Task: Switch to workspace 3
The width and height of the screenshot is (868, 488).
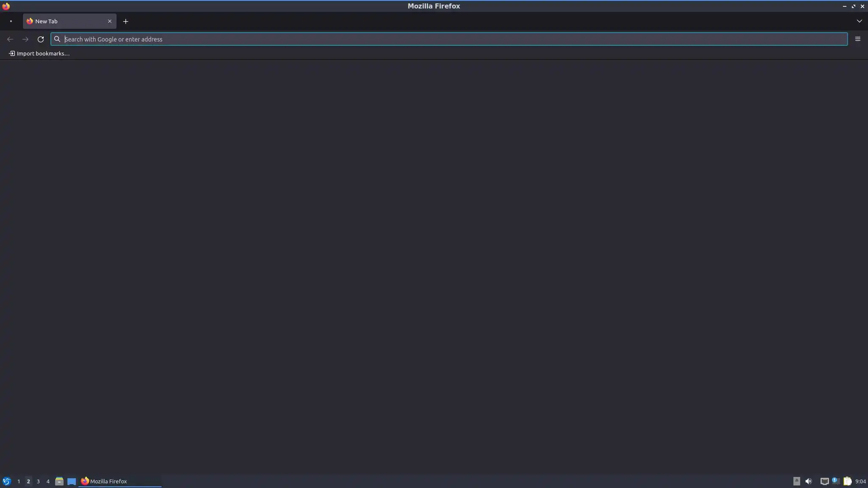Action: pyautogui.click(x=38, y=481)
